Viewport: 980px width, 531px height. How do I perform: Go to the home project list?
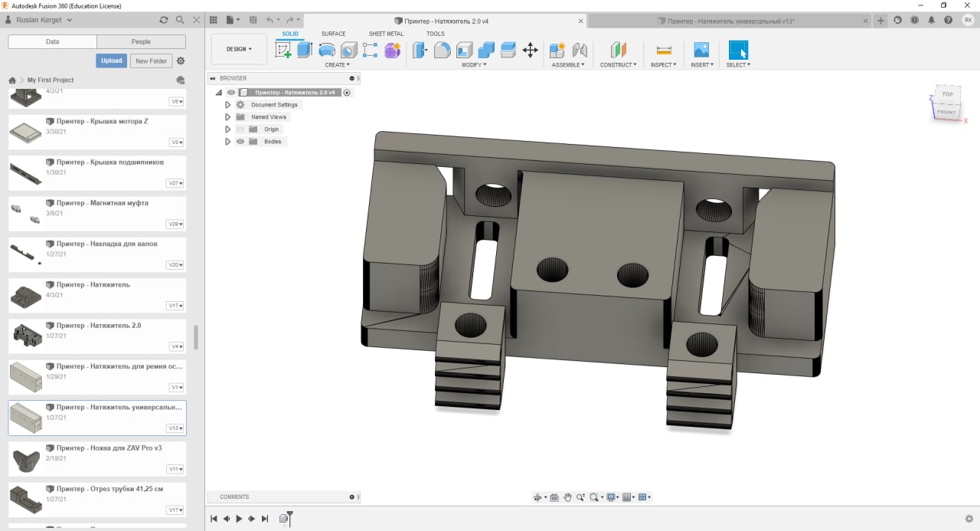pos(12,80)
